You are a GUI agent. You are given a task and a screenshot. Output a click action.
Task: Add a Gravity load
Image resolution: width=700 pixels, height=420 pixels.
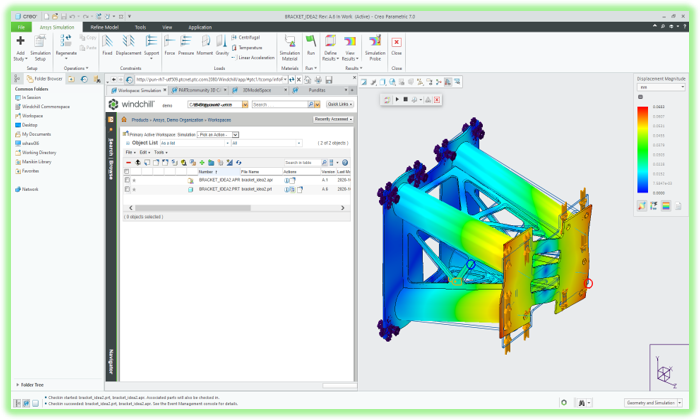pyautogui.click(x=222, y=45)
